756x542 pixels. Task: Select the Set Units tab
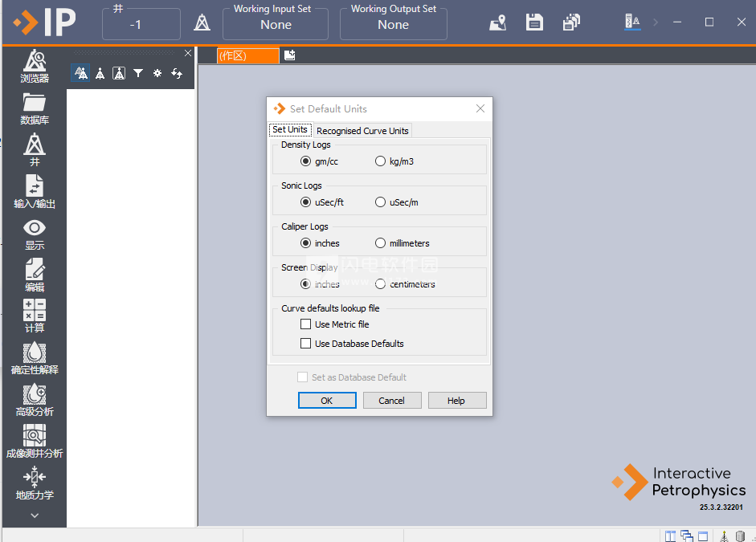click(290, 130)
